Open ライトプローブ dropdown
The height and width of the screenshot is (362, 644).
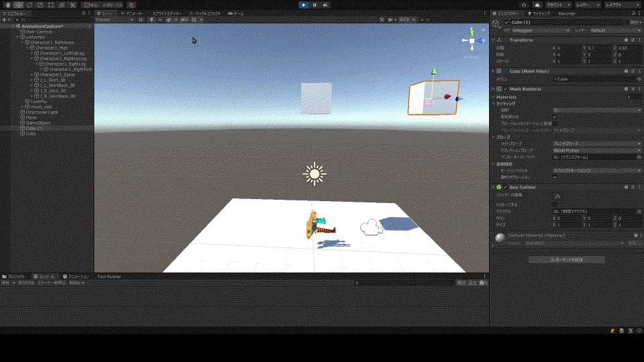(597, 143)
